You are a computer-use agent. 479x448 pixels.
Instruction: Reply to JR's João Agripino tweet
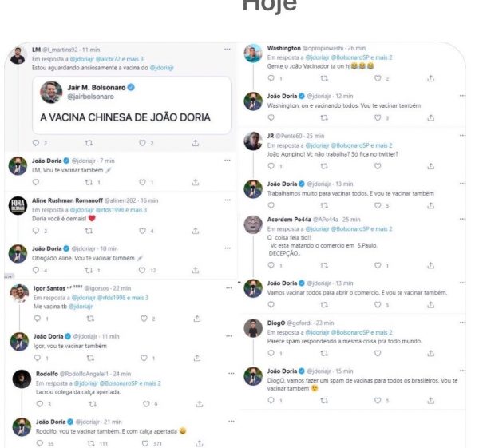271,166
